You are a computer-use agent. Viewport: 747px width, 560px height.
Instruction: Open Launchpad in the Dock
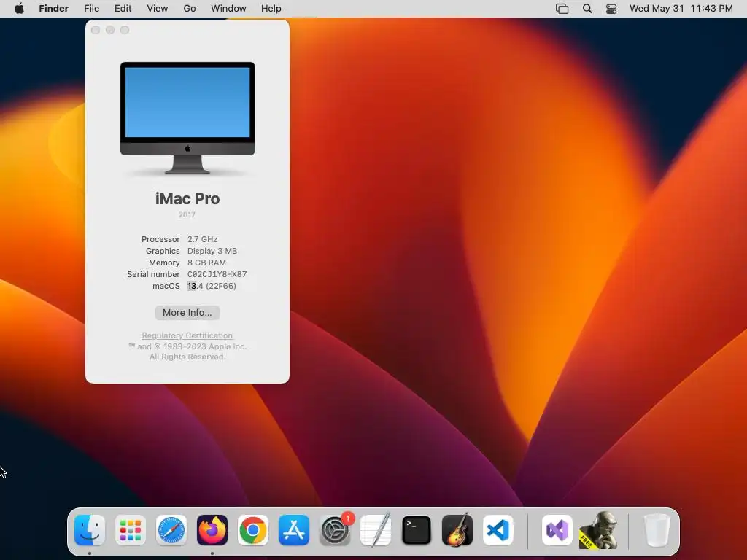(x=131, y=530)
